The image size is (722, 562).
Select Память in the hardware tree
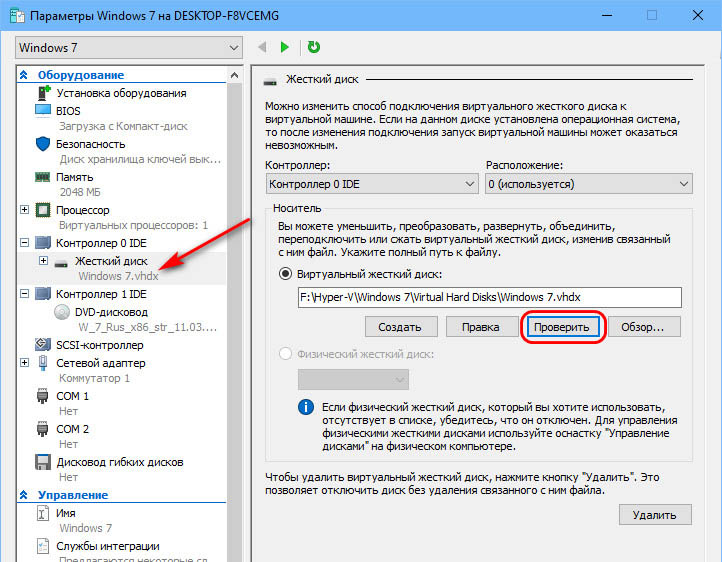click(x=75, y=177)
